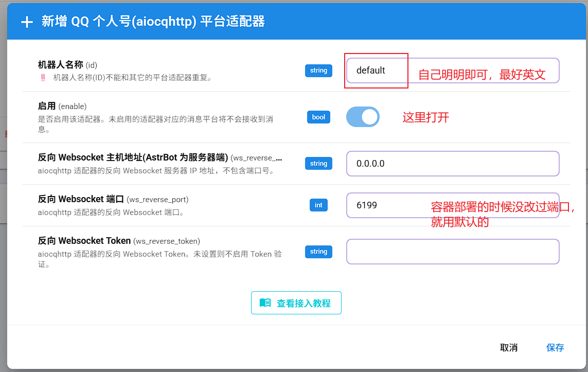This screenshot has width=588, height=372.
Task: Click the dialog title 新增 QQ 个人号 text
Action: click(x=153, y=22)
